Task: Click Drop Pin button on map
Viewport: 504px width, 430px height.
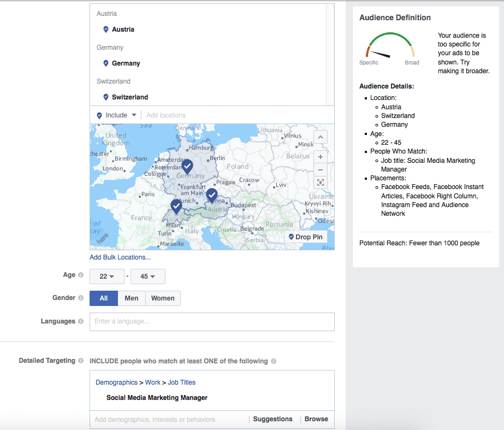Action: (x=306, y=237)
